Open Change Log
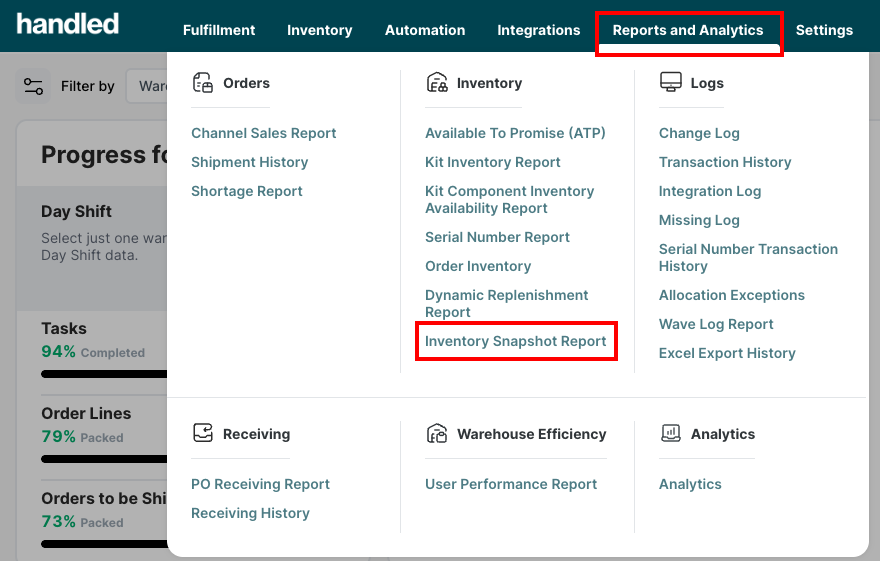The image size is (880, 561). click(699, 134)
